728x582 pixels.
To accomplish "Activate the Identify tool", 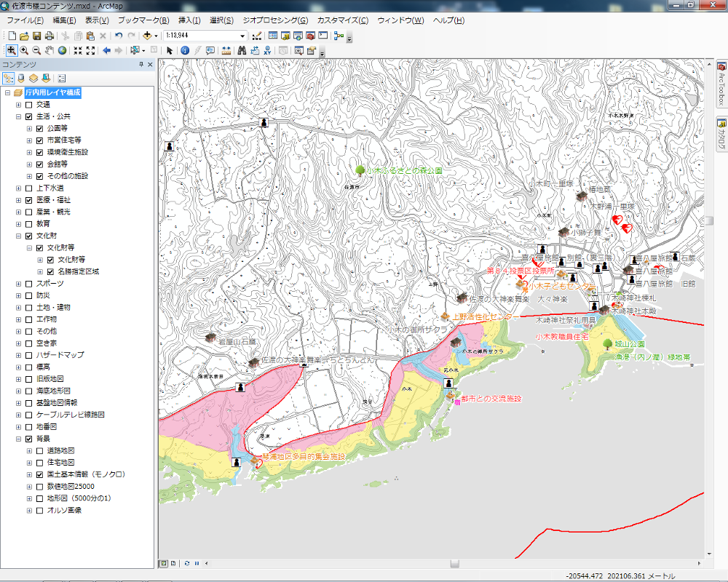I will (x=183, y=49).
